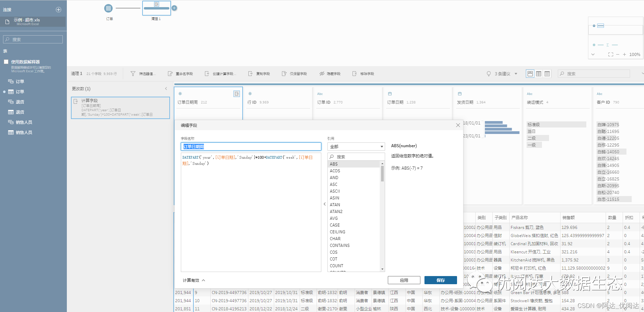
Task: Select 当日 value in 装运模式 card
Action: coord(531,131)
